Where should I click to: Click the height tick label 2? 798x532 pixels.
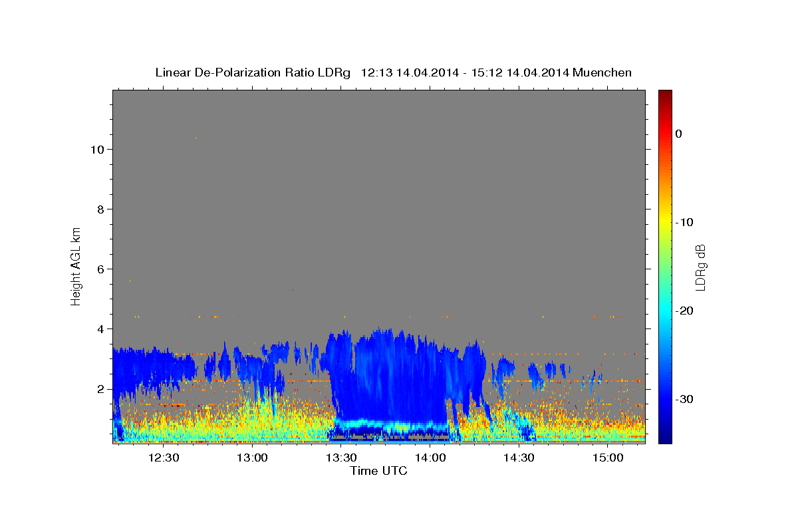pyautogui.click(x=100, y=389)
